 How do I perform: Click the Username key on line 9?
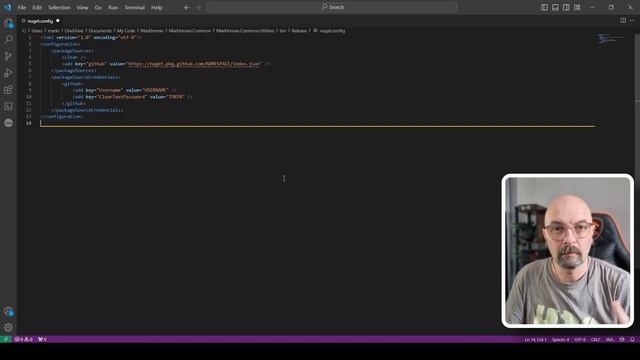pos(109,90)
